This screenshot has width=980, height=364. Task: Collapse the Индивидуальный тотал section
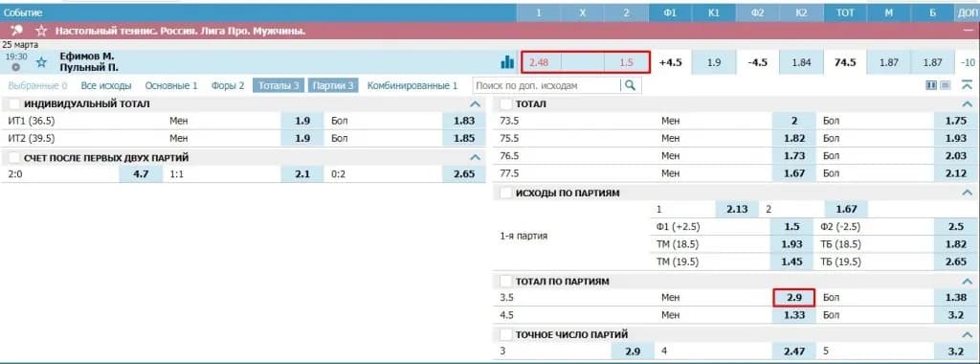point(476,103)
